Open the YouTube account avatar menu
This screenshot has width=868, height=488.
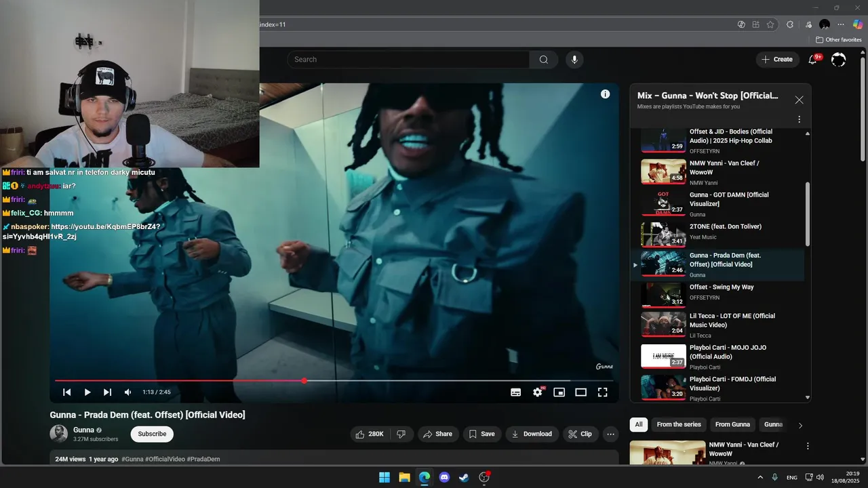tap(838, 60)
